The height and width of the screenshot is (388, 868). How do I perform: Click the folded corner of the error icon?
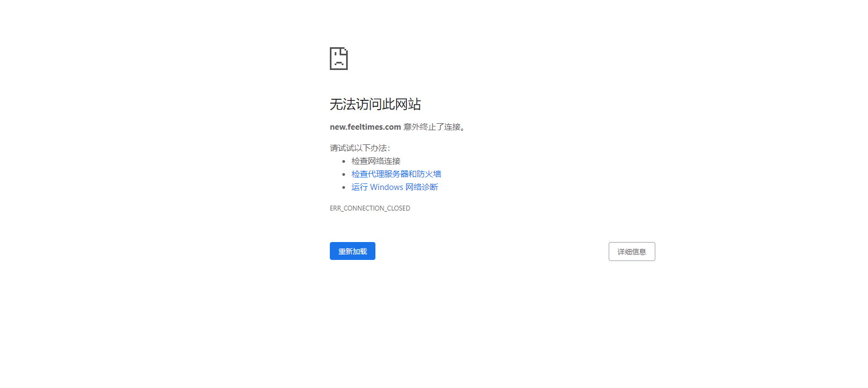[344, 50]
